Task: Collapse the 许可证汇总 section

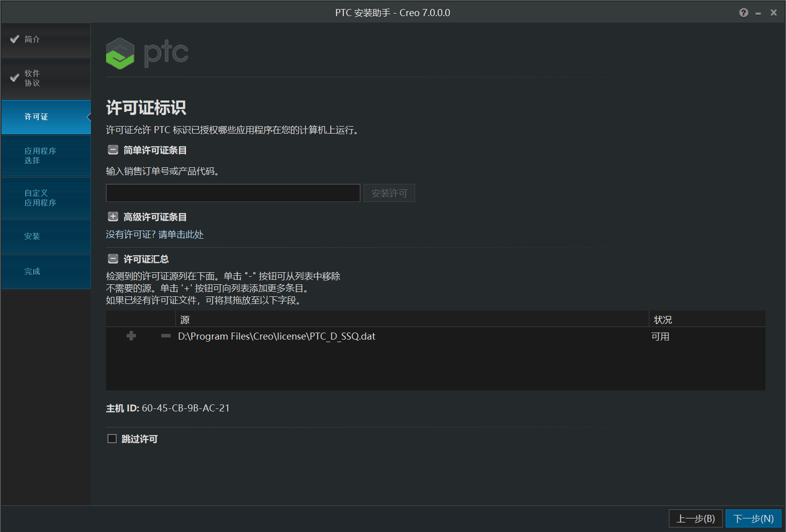Action: [113, 259]
